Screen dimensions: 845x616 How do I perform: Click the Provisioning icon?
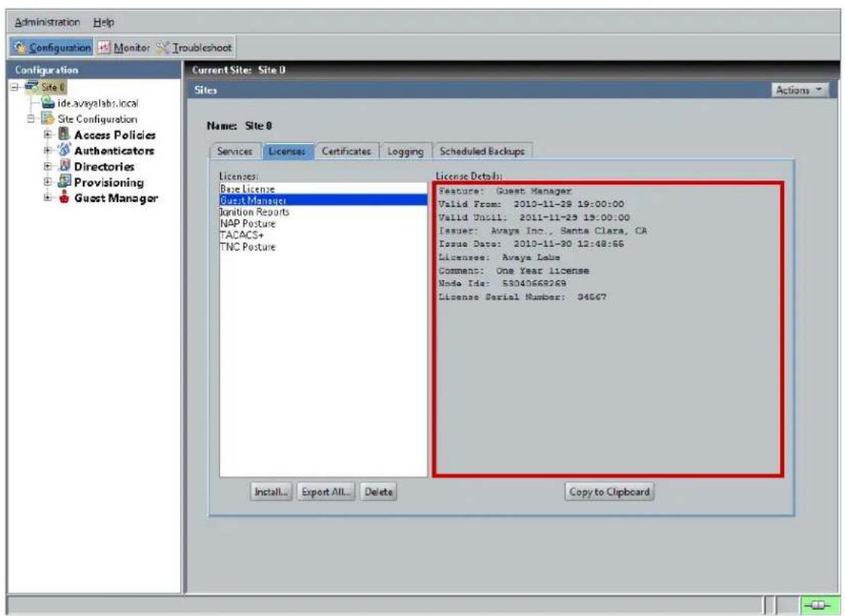click(x=64, y=180)
